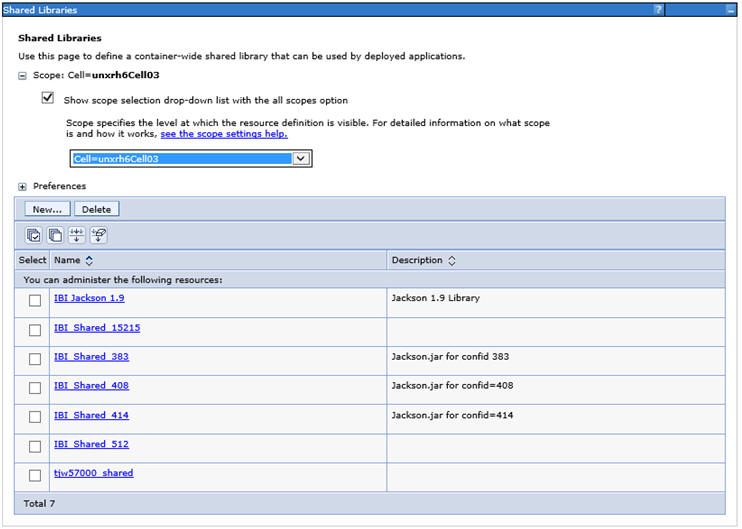Screen dimensions: 742x529
Task: Minimize the Shared Libraries portlet
Action: (730, 9)
